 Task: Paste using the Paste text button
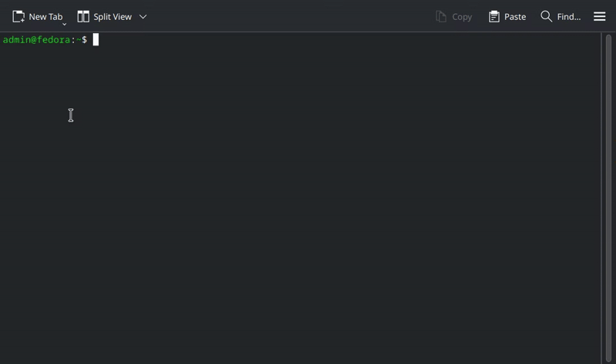(515, 17)
